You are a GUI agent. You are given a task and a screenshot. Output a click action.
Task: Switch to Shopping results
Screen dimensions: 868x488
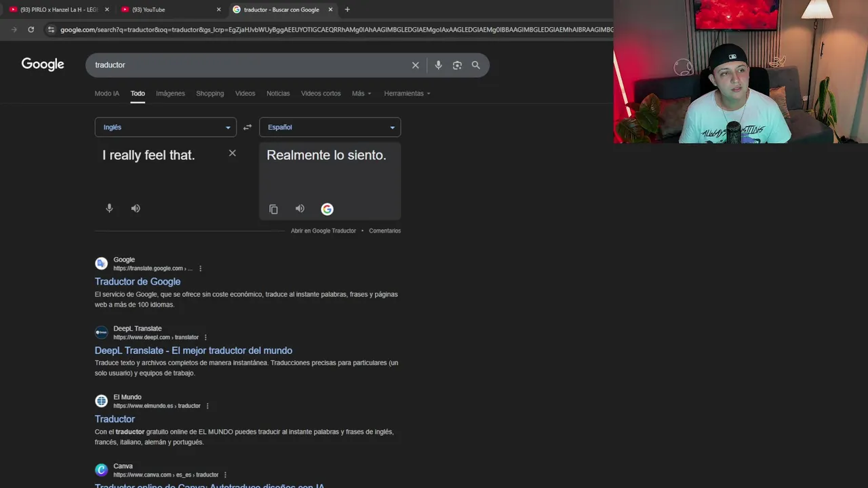coord(210,94)
